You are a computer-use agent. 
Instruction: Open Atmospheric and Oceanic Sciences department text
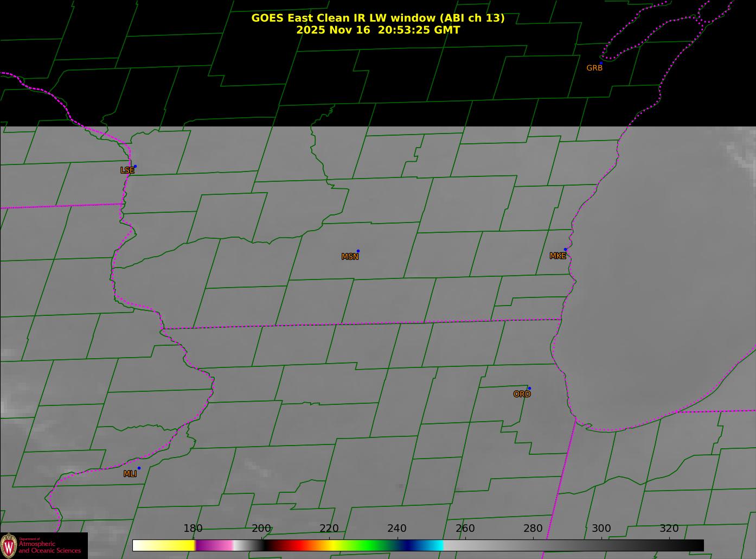[x=49, y=547]
